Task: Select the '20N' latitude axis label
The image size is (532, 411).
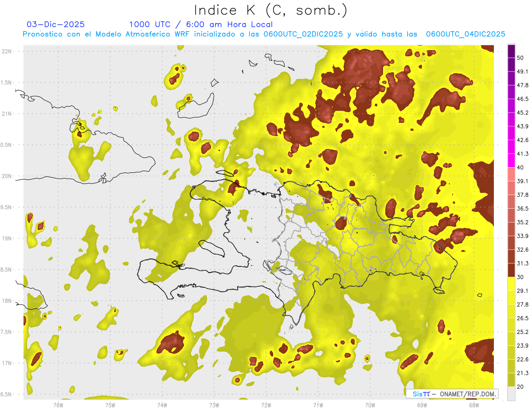Action: coord(7,176)
